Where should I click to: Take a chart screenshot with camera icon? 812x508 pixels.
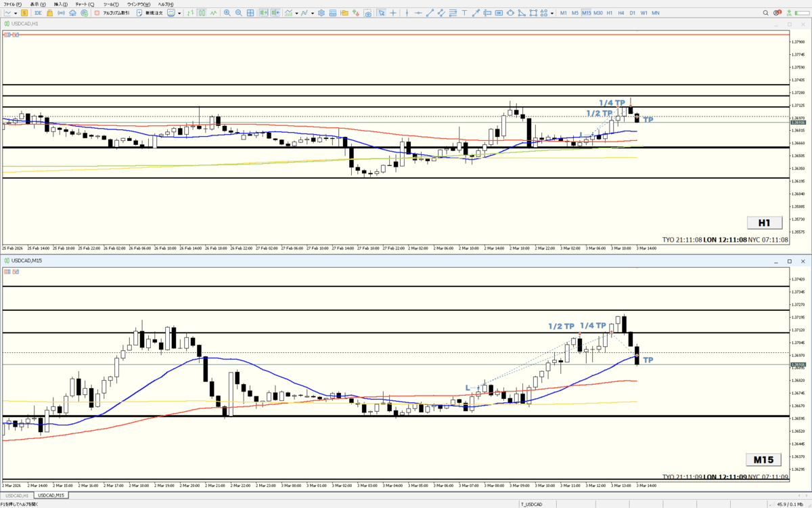[367, 13]
